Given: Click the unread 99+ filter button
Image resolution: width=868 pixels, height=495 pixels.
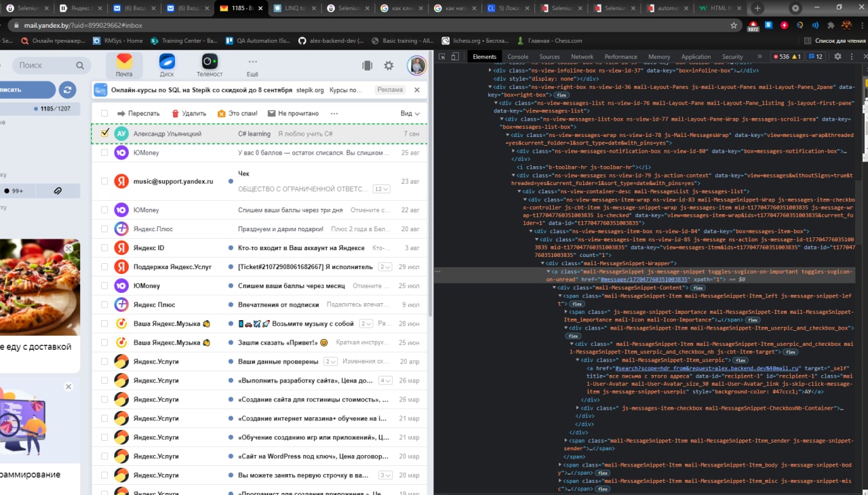Looking at the screenshot, I should 14,191.
